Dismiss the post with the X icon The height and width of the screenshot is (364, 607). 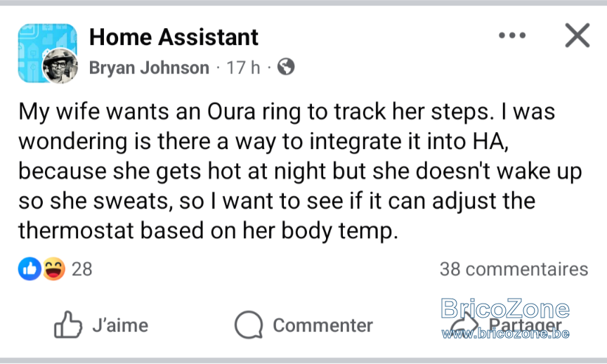click(577, 35)
